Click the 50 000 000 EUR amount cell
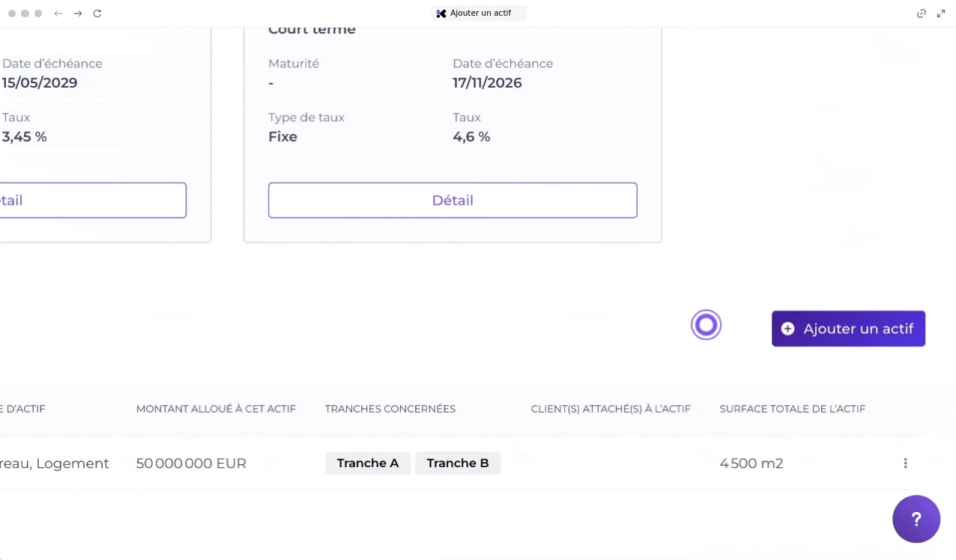The image size is (956, 560). tap(191, 464)
